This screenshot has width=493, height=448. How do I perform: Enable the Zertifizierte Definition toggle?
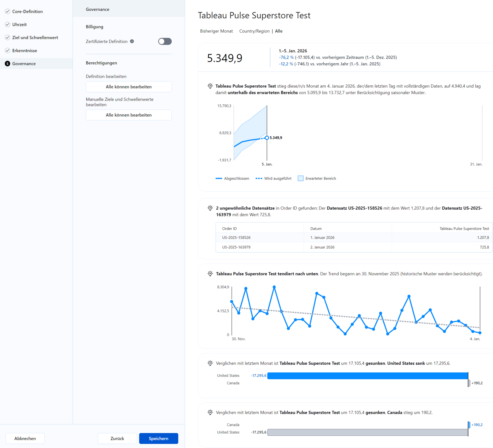pyautogui.click(x=165, y=41)
